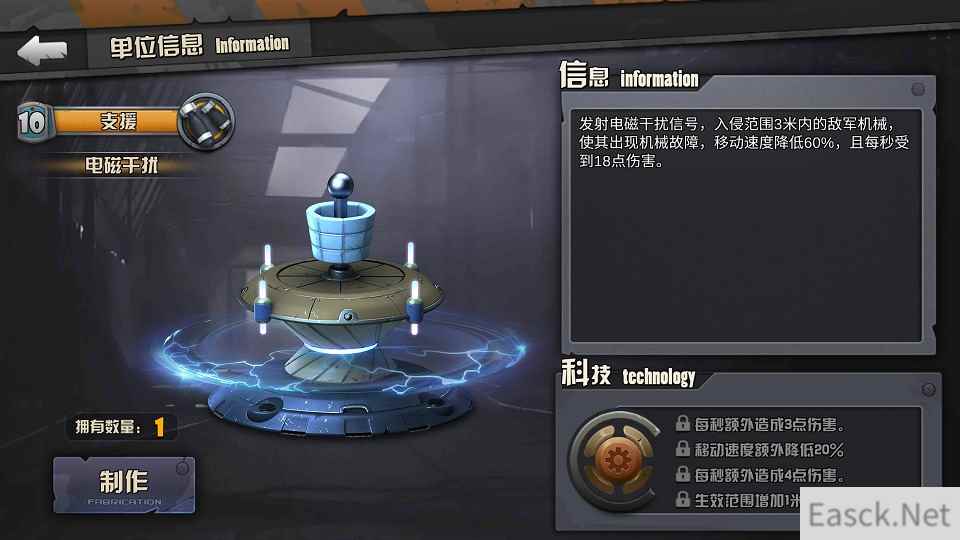This screenshot has width=960, height=540.
Task: Tap the rivet on information panel corner
Action: [x=918, y=89]
